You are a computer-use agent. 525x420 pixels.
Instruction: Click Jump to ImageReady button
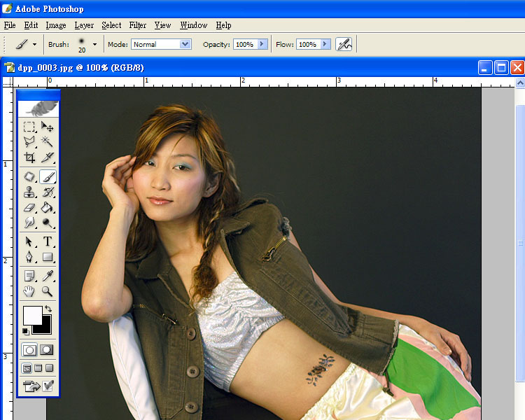click(31, 385)
